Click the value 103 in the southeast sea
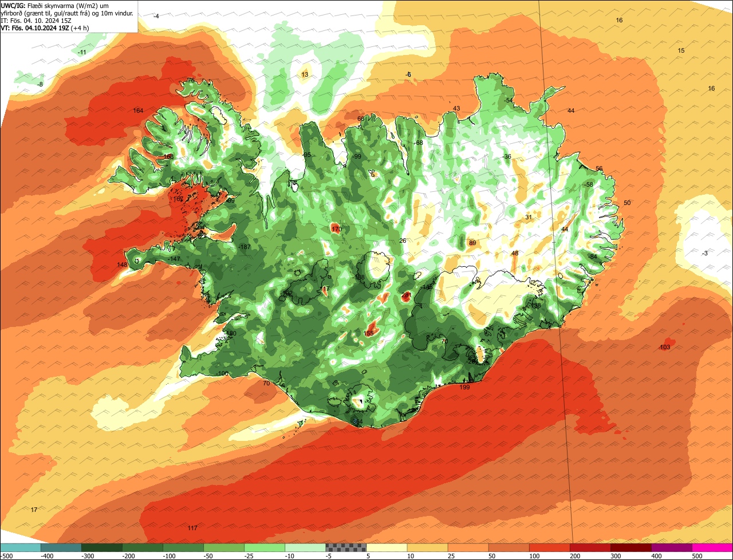This screenshot has width=733, height=560. pyautogui.click(x=665, y=348)
